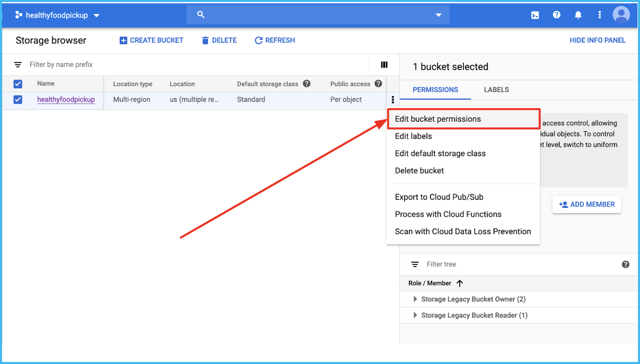640x364 pixels.
Task: Open column display options icon
Action: [x=384, y=64]
